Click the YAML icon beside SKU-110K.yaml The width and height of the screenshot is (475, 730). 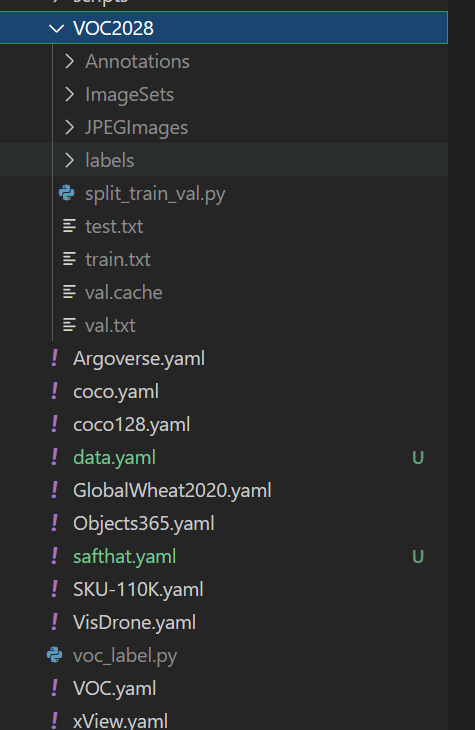[x=54, y=589]
